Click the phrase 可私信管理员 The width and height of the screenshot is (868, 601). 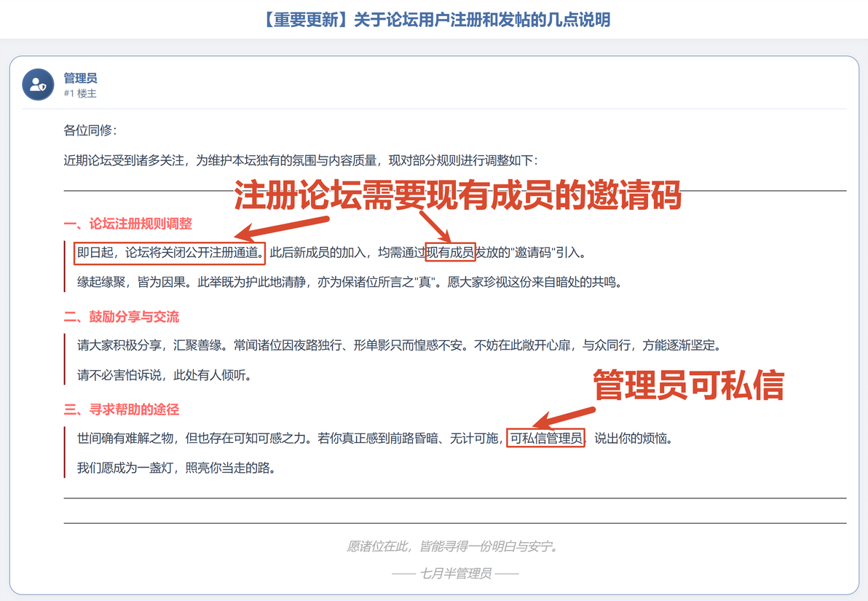[x=546, y=439]
